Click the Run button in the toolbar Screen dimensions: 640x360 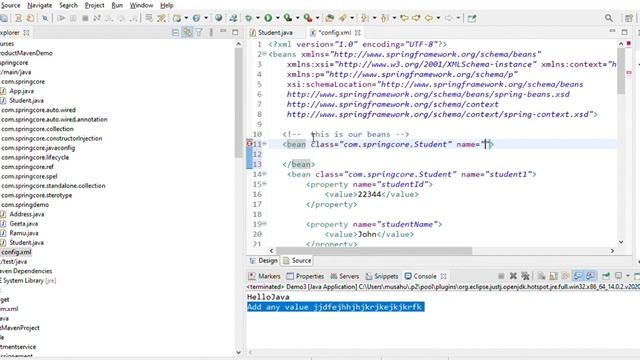coord(268,18)
